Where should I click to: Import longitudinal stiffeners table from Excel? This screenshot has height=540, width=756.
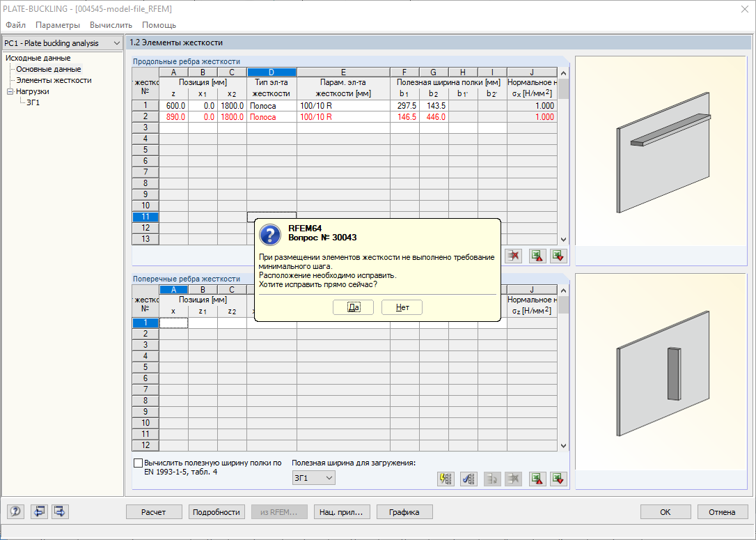[x=558, y=256]
